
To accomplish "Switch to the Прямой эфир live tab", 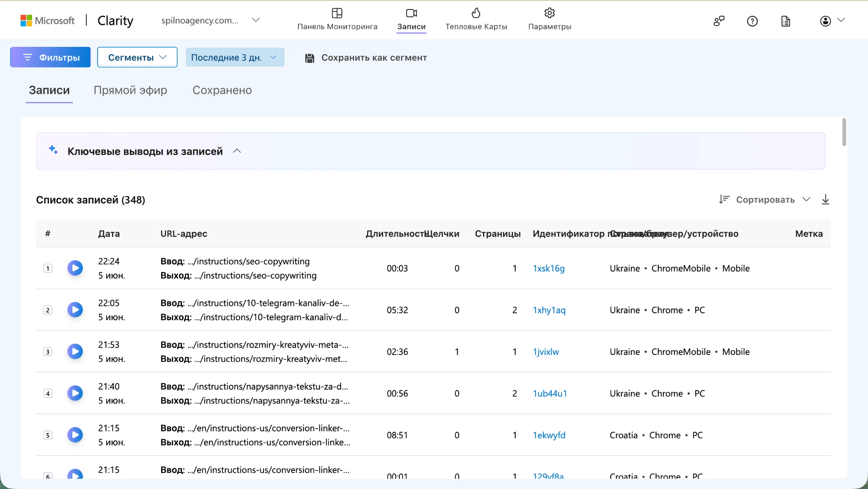I will tap(130, 90).
